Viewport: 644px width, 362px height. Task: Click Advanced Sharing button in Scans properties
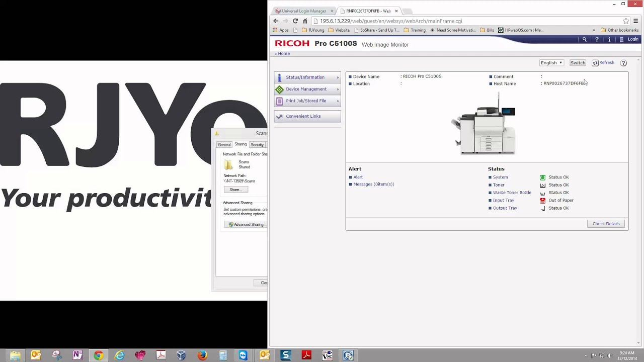pyautogui.click(x=246, y=225)
